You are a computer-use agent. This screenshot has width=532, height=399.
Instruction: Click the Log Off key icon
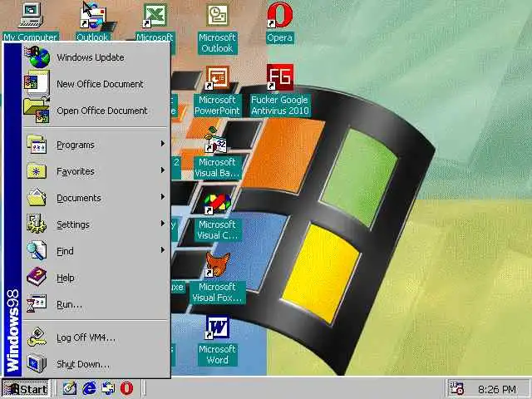[37, 337]
